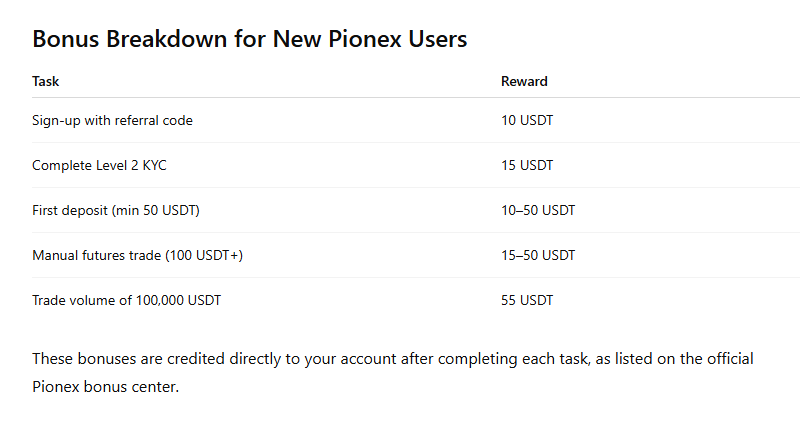Select the Task column header
The width and height of the screenshot is (804, 422).
46,81
